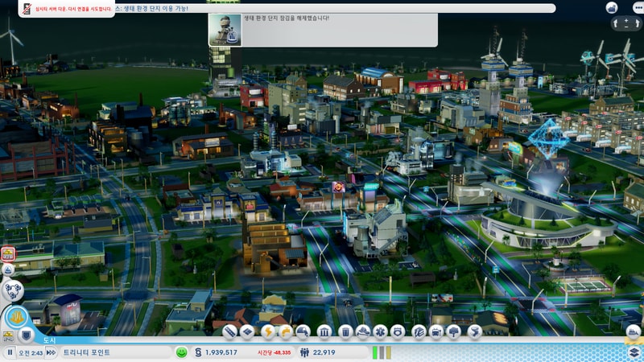
Task: Open the Disasters tornado menu
Action: click(474, 331)
